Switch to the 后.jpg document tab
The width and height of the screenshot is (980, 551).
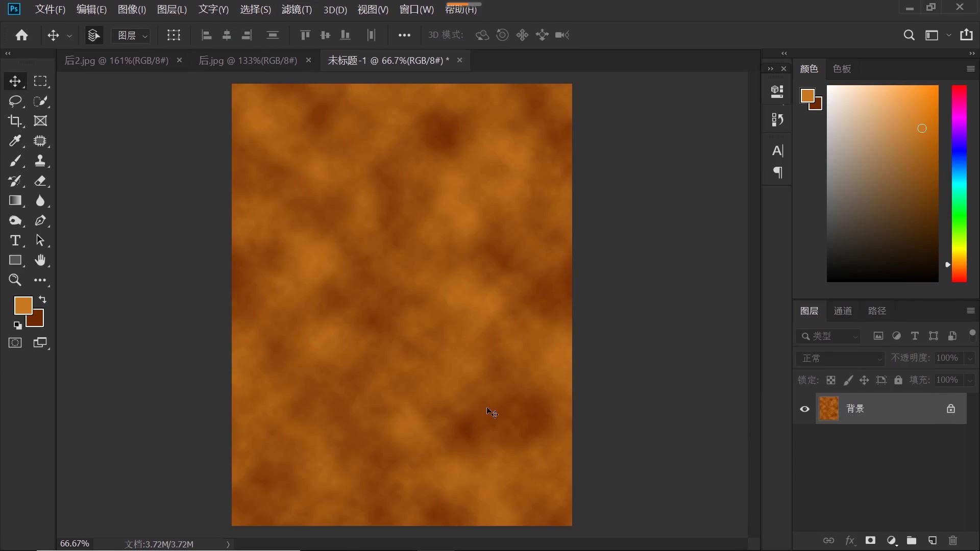pyautogui.click(x=248, y=60)
